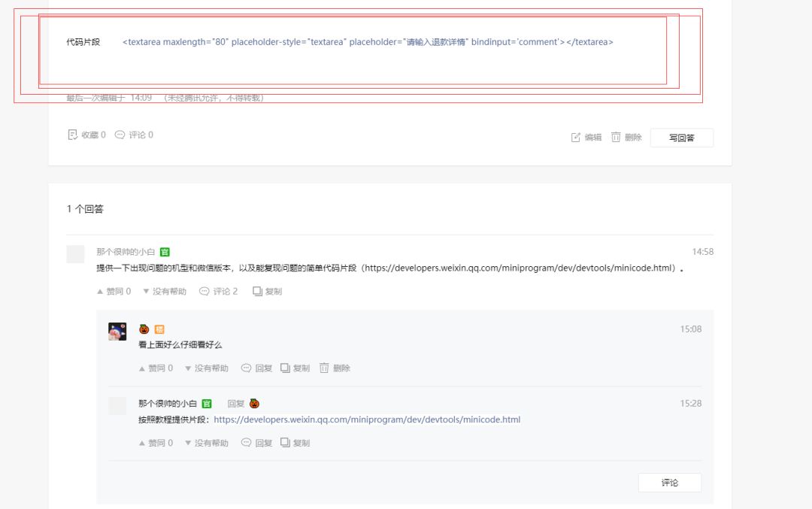
Task: Click the comment text 看上面好么仔细看好么
Action: point(180,345)
